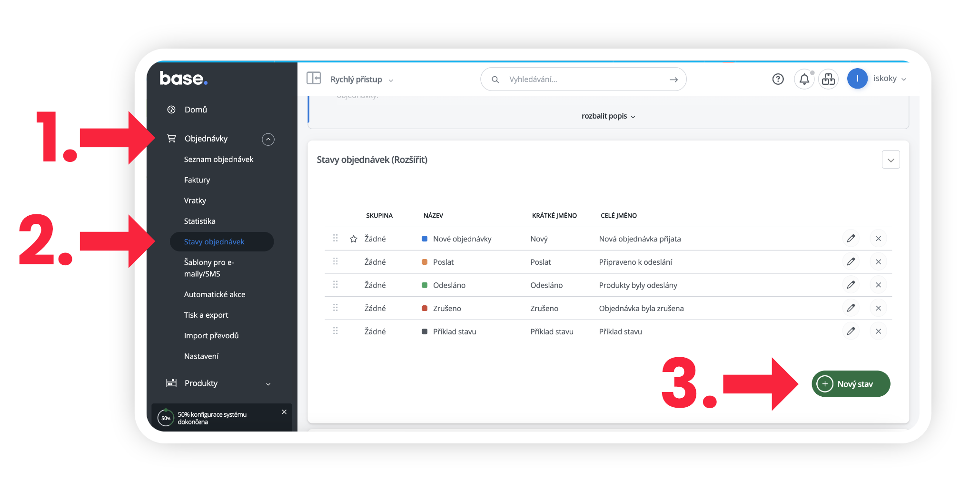Edit the Odesláno status
Viewport: 980px width, 492px height.
point(851,285)
